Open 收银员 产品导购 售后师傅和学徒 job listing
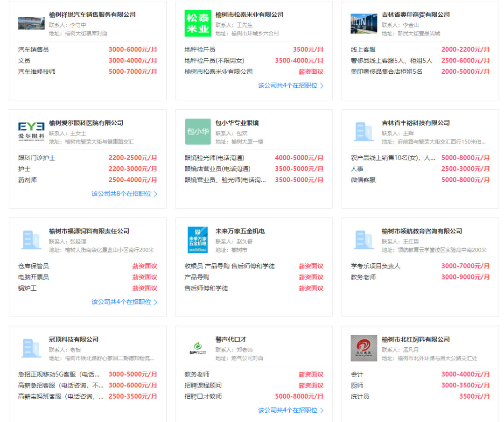The image size is (504, 422). click(x=230, y=266)
